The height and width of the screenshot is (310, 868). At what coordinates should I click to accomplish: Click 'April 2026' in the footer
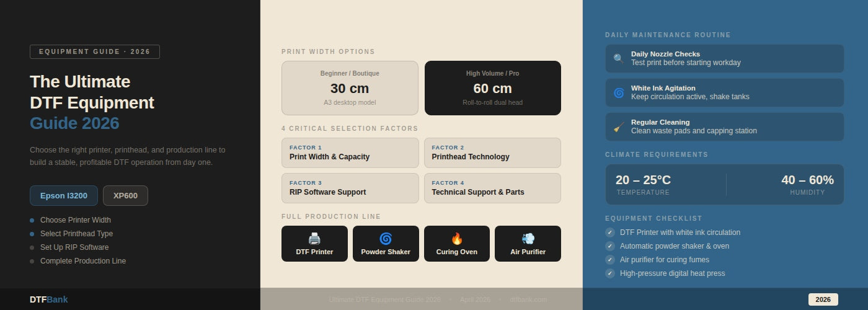[475, 299]
